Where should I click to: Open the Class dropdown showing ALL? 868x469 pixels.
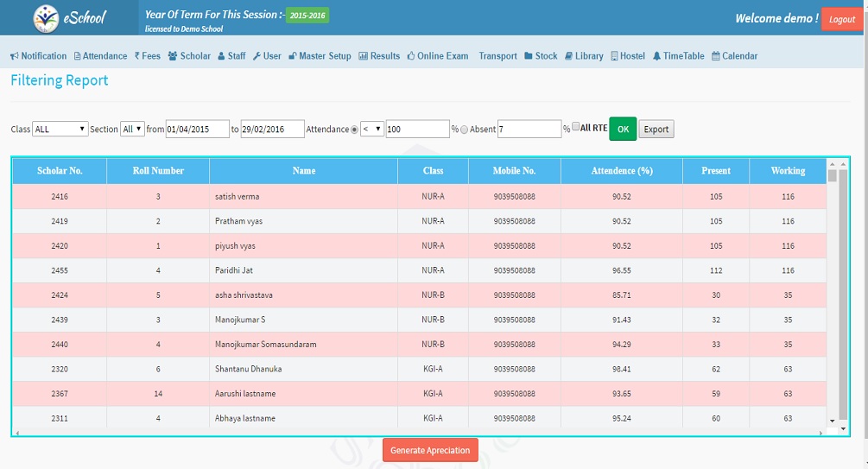pyautogui.click(x=60, y=129)
